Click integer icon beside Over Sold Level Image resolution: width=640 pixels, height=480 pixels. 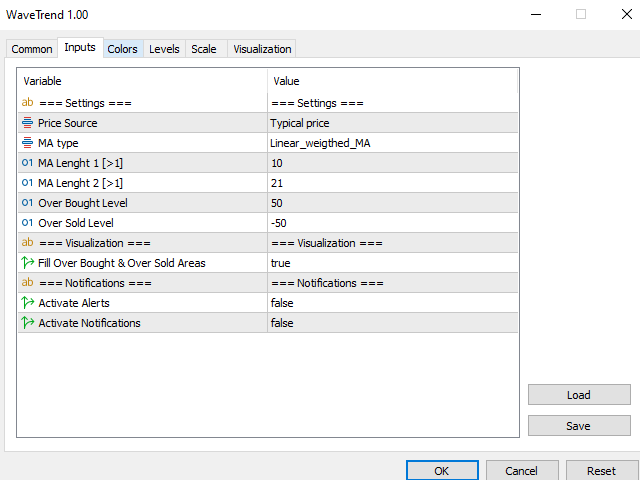coord(27,222)
